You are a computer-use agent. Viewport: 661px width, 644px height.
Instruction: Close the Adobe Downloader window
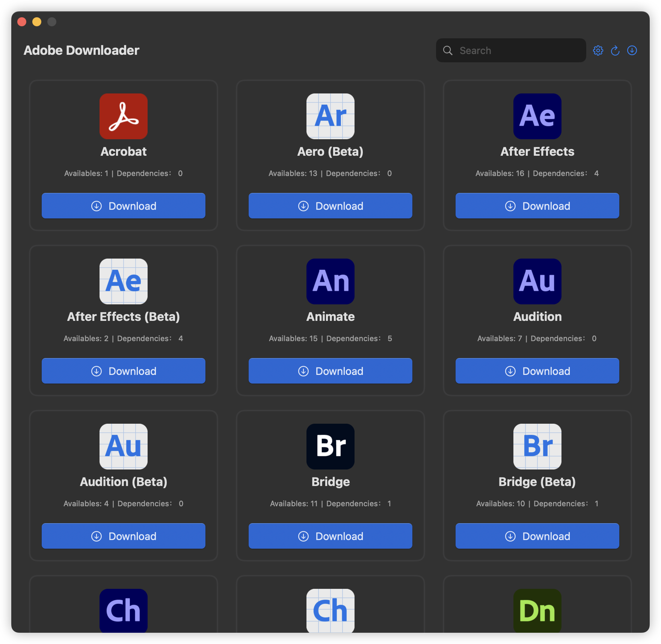22,22
